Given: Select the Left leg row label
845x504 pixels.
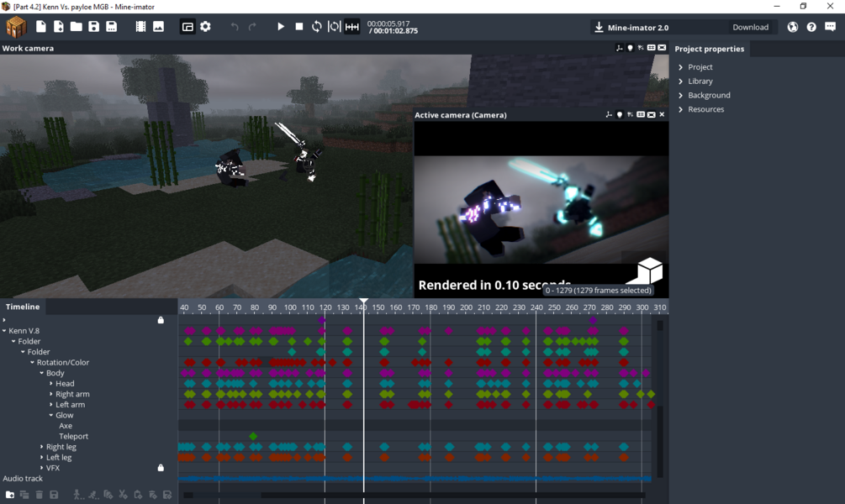Looking at the screenshot, I should coord(59,457).
